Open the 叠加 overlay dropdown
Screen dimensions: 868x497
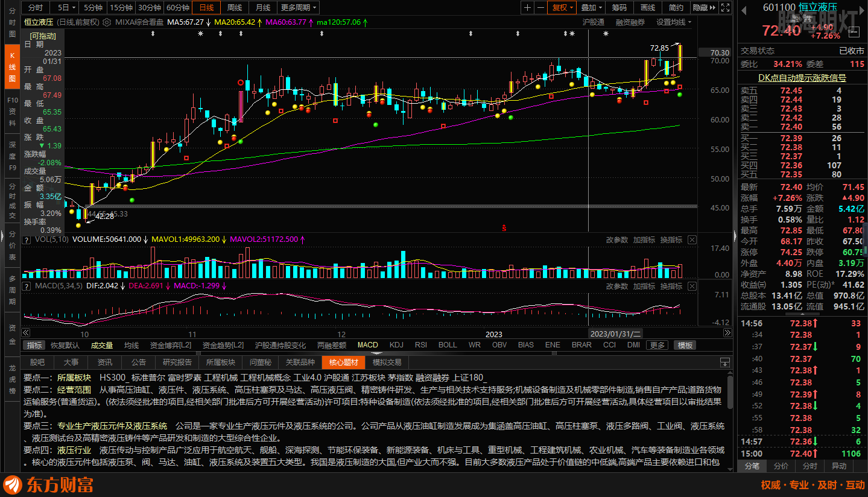point(592,8)
